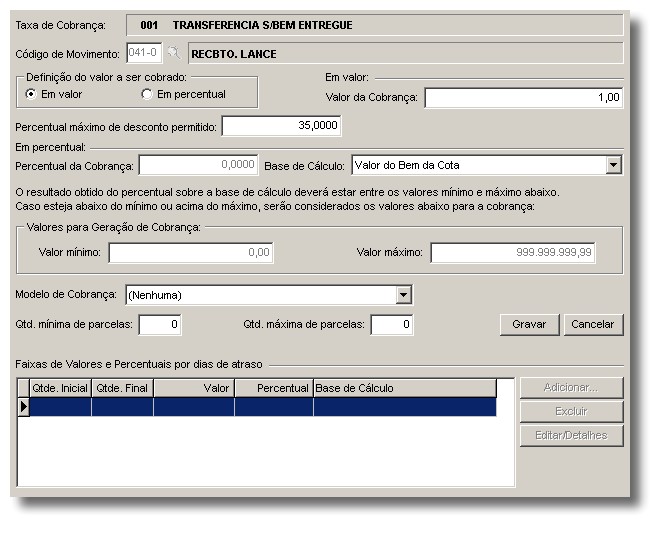Click the Percentual column header

[274, 388]
